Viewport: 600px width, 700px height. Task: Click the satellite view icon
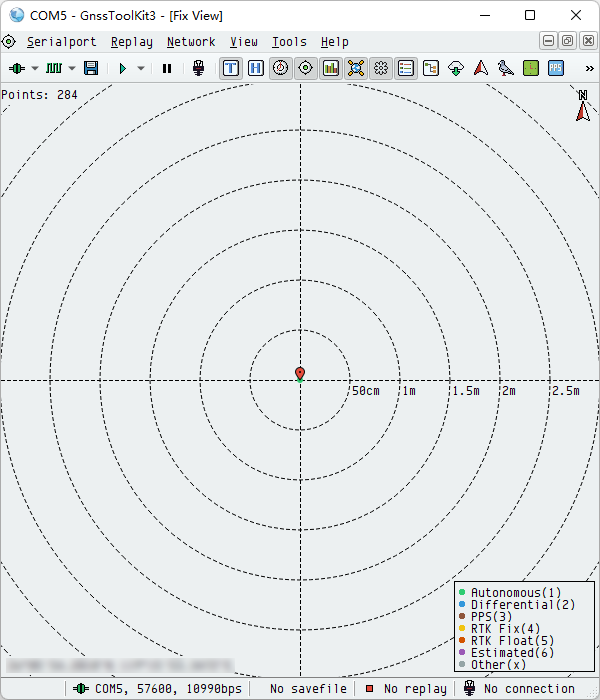356,68
